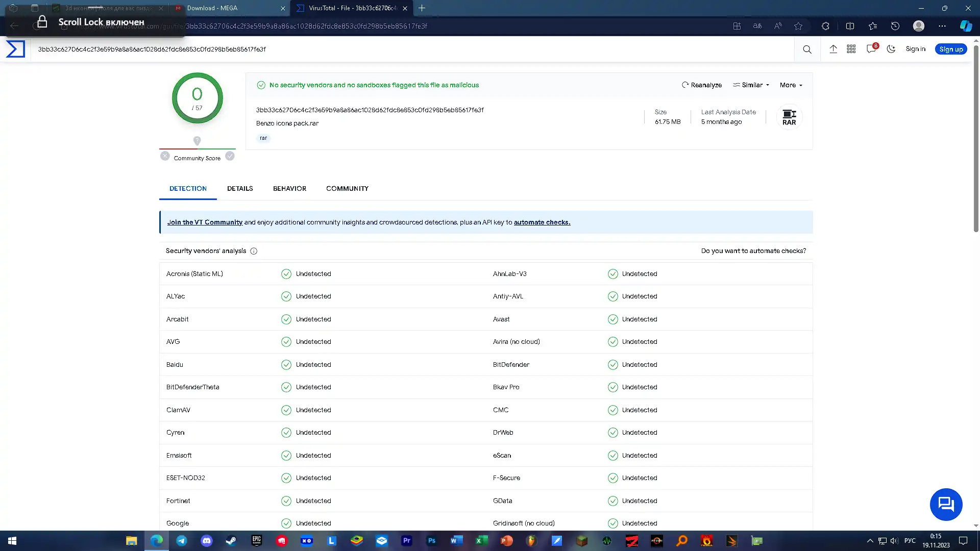Click the hash search input field

point(412,49)
